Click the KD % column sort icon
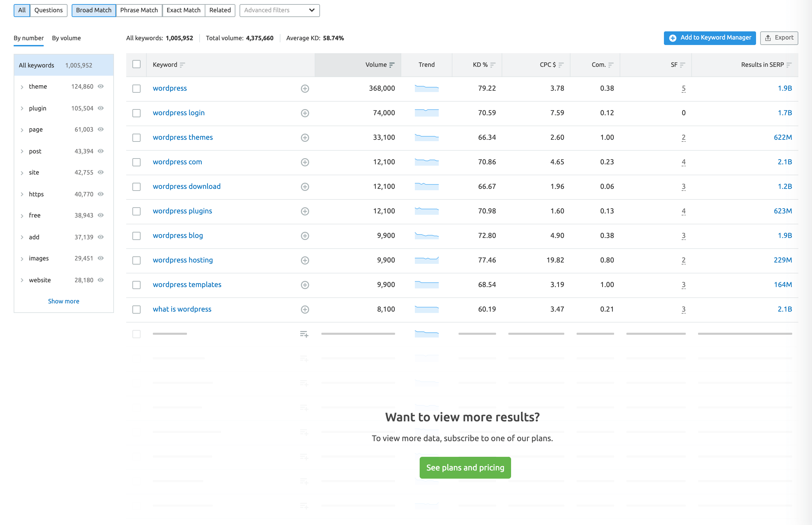 point(492,64)
